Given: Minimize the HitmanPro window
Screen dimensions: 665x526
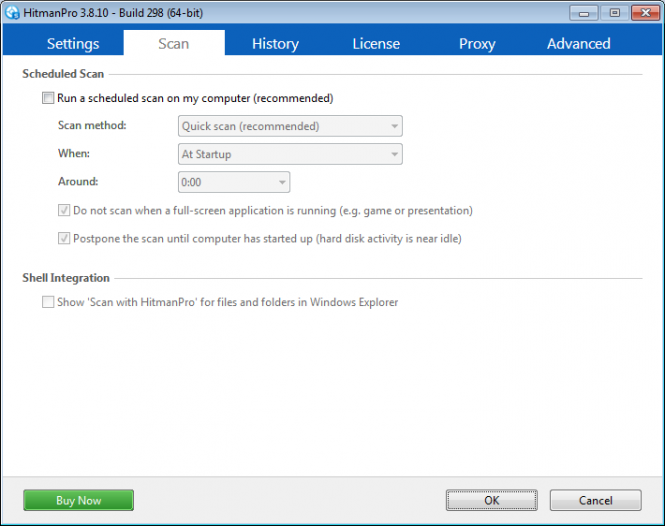Looking at the screenshot, I should coord(584,13).
